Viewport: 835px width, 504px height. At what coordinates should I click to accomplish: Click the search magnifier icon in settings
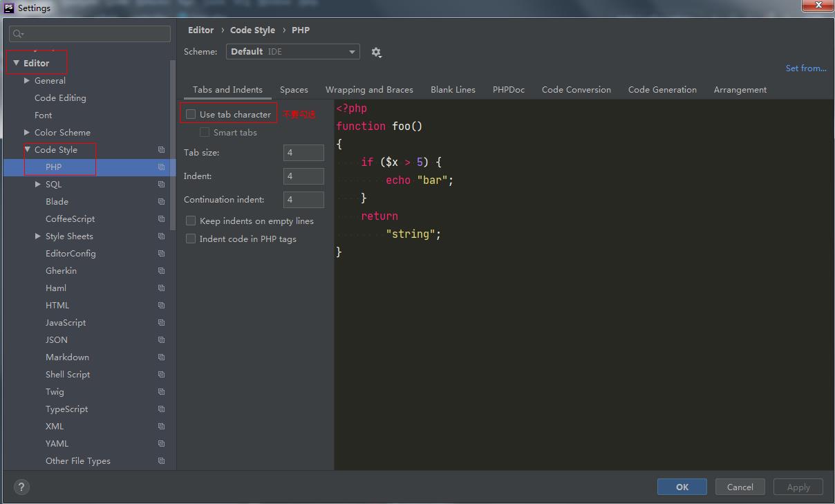[x=18, y=34]
